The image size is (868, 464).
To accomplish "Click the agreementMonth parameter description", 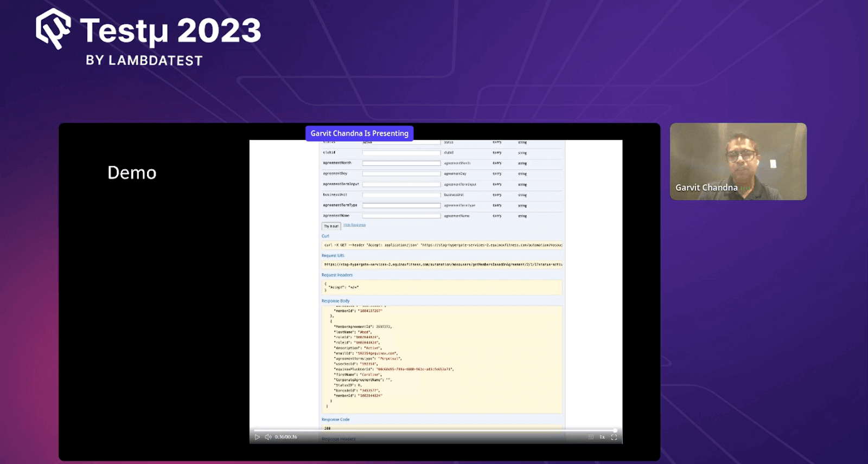I will click(x=457, y=163).
